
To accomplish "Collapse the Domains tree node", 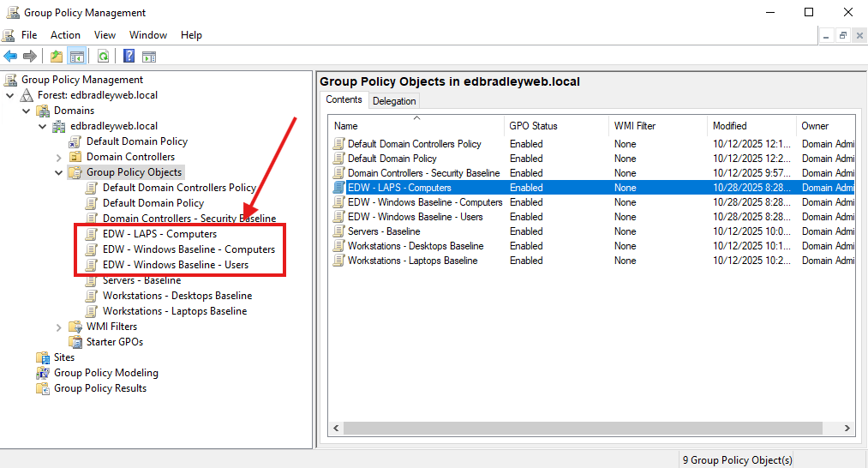I will click(26, 111).
